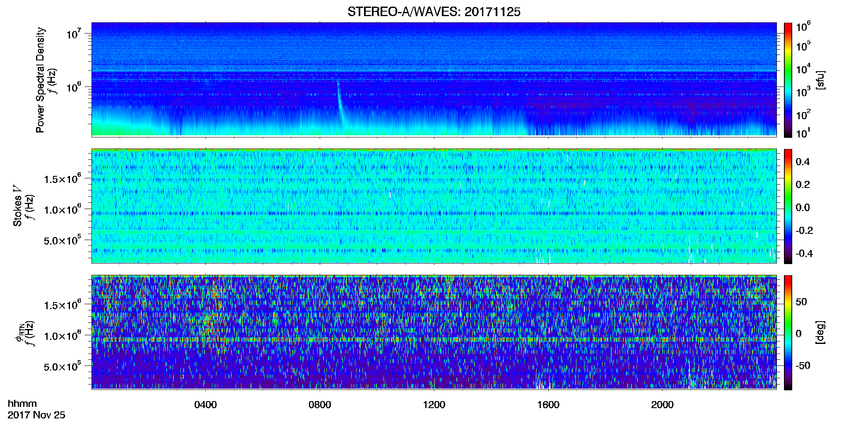868x447 pixels.
Task: Click the 0400 time axis label
Action: 205,405
